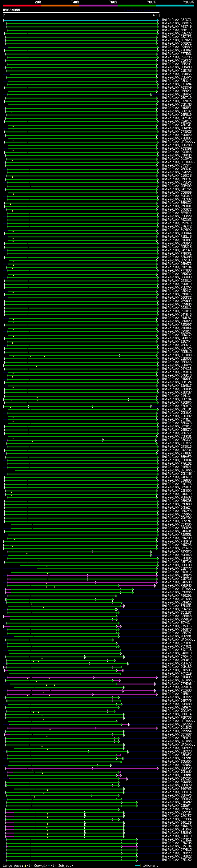Click label UniRef100_A9B9H6

coord(177,585)
